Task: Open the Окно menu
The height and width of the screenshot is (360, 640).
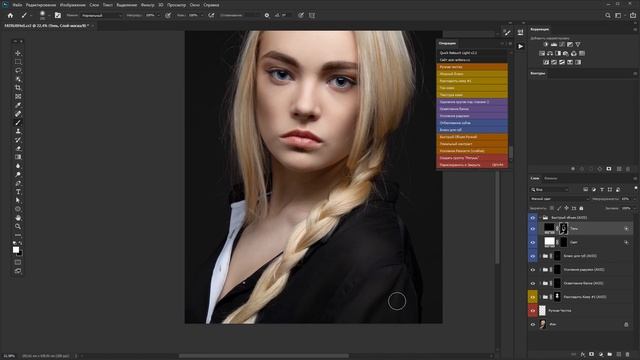Action: [x=195, y=5]
